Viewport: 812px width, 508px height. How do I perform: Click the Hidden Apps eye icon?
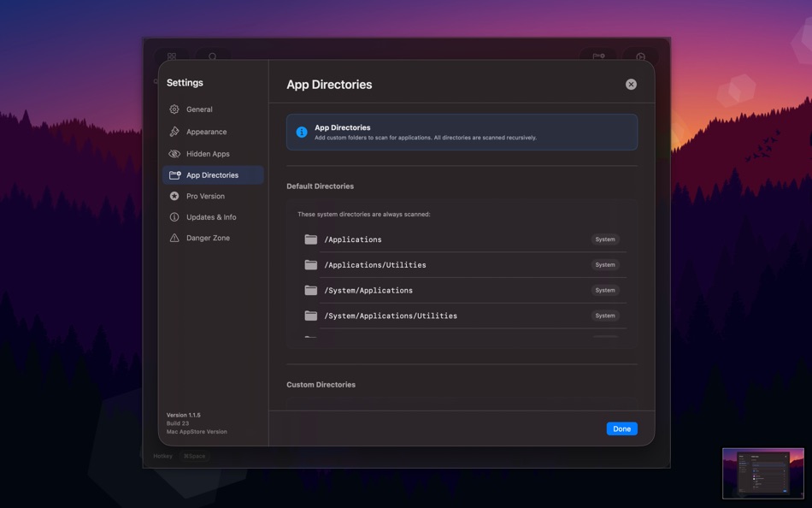174,153
